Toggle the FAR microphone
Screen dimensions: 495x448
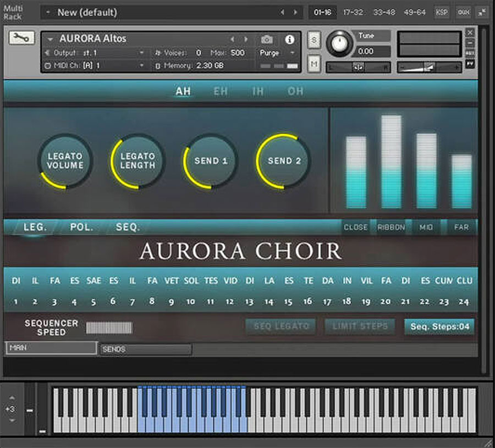pos(461,227)
